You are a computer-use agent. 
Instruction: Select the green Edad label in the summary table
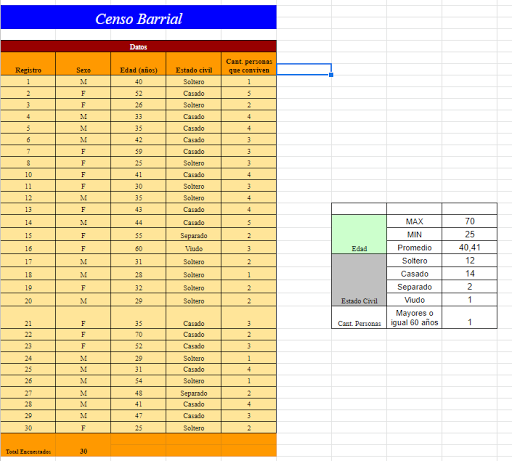click(x=359, y=234)
